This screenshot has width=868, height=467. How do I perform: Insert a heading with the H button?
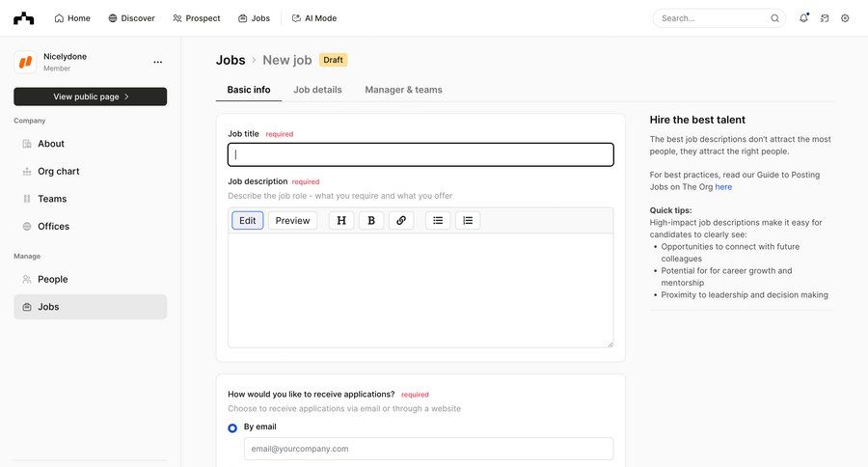point(341,221)
